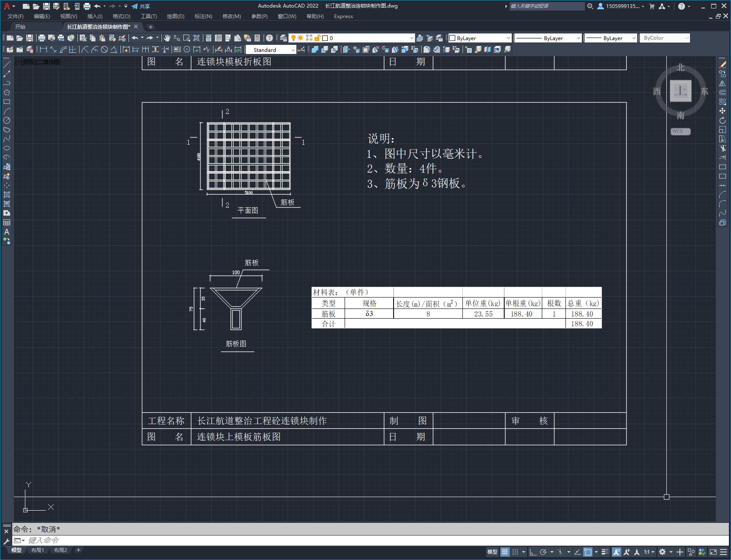This screenshot has width=731, height=560.
Task: Open the ByLayer color dropdown
Action: tap(480, 38)
